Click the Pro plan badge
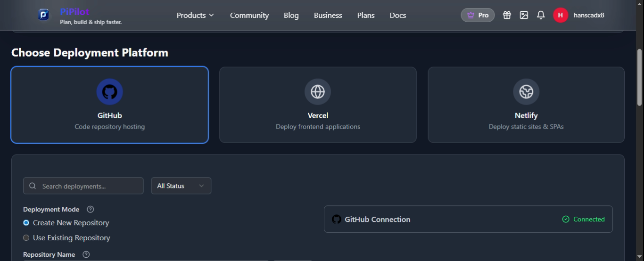Screen dimensions: 644x261 [x=478, y=15]
